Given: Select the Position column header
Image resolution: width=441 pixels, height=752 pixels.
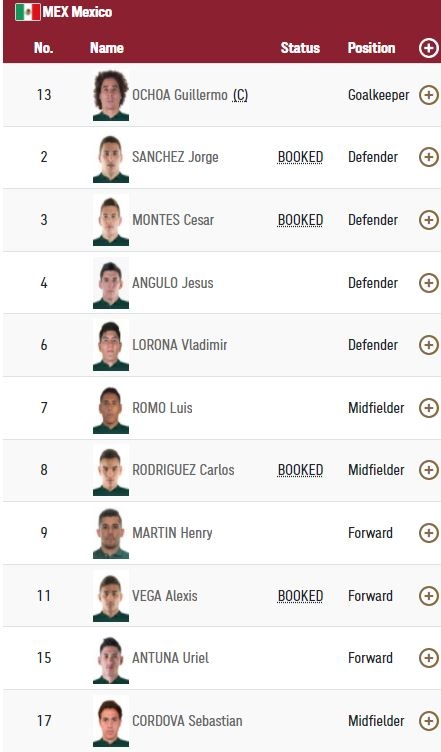Looking at the screenshot, I should tap(371, 48).
